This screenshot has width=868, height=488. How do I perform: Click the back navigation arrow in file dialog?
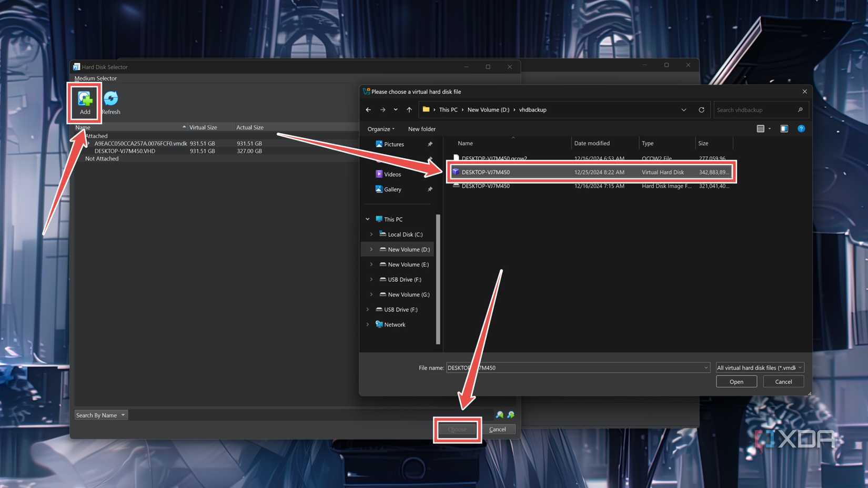click(x=368, y=109)
